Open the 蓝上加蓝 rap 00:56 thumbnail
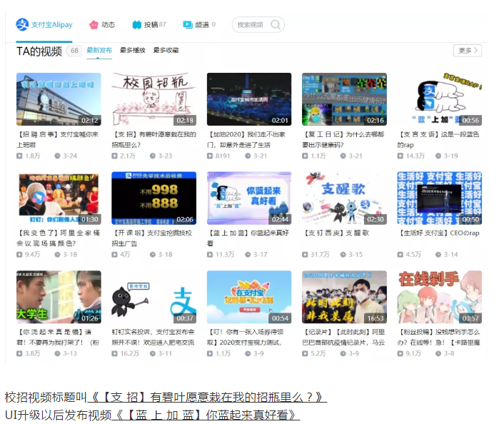Image resolution: width=504 pixels, height=424 pixels. [439, 99]
